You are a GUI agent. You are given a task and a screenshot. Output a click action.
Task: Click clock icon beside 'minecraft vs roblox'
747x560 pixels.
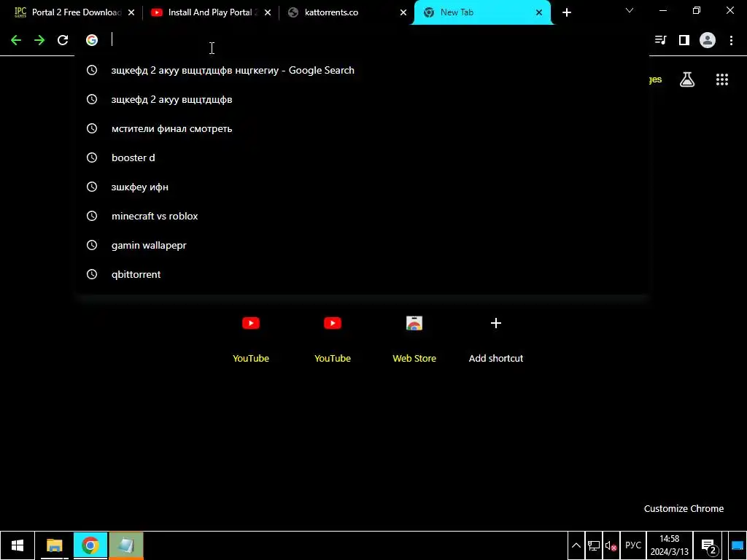tap(92, 216)
